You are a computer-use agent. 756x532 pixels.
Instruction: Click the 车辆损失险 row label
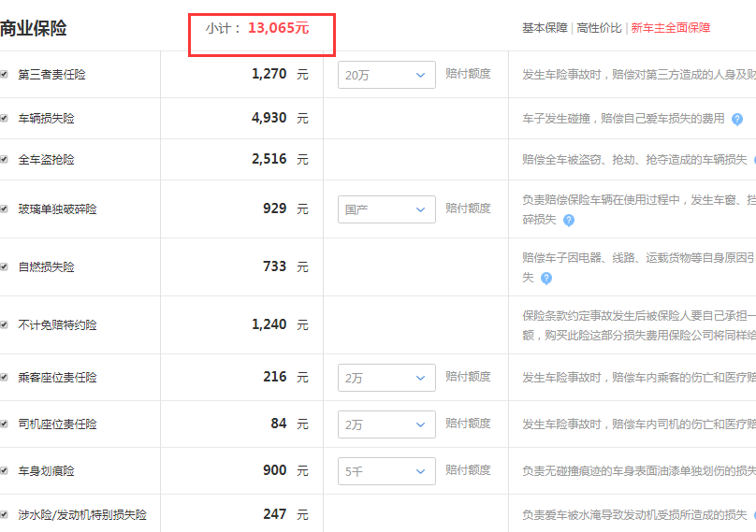pyautogui.click(x=46, y=119)
